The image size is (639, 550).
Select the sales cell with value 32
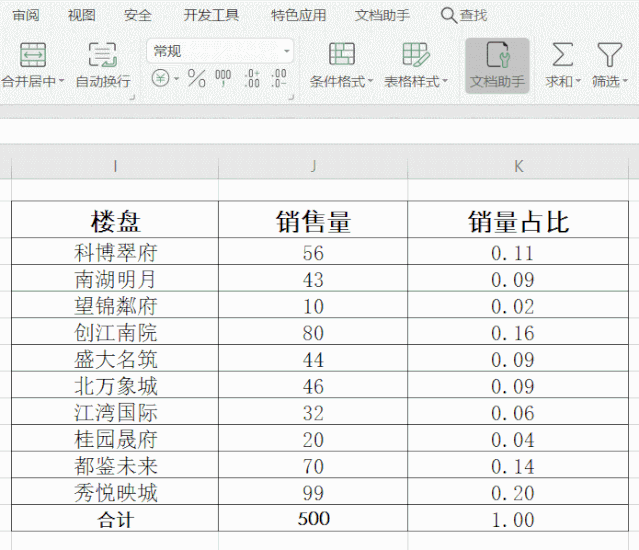(313, 412)
